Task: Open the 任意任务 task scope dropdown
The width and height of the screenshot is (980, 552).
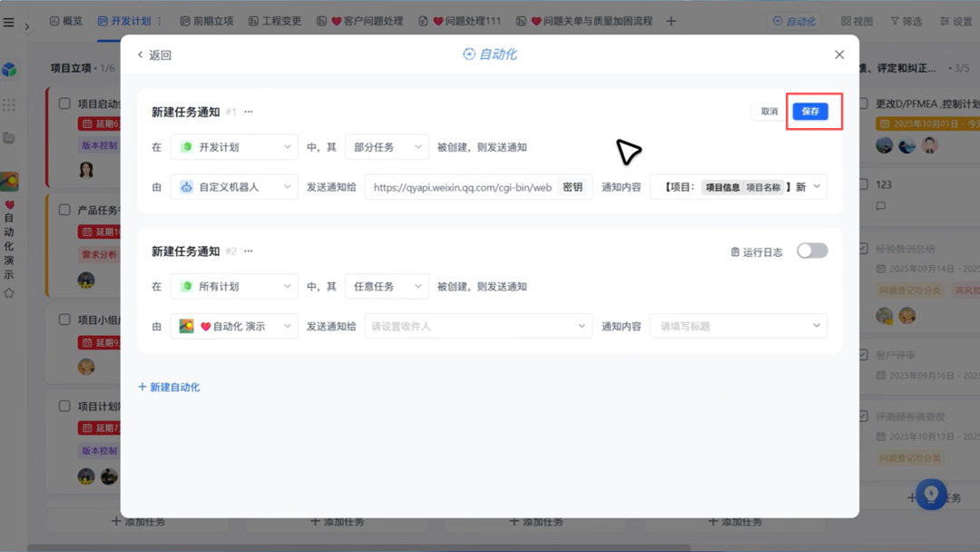Action: pos(387,286)
